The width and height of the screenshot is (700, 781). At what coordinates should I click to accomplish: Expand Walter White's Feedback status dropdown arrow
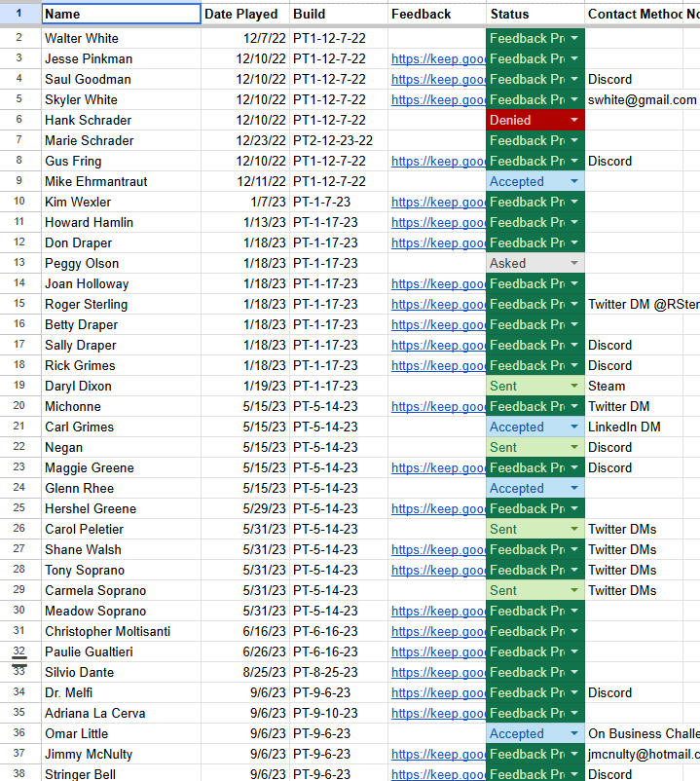[x=574, y=38]
